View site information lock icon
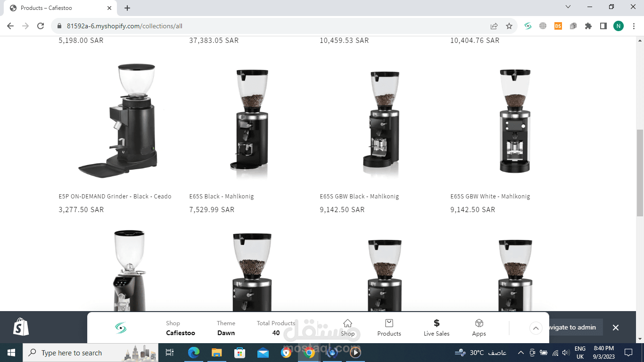 59,26
